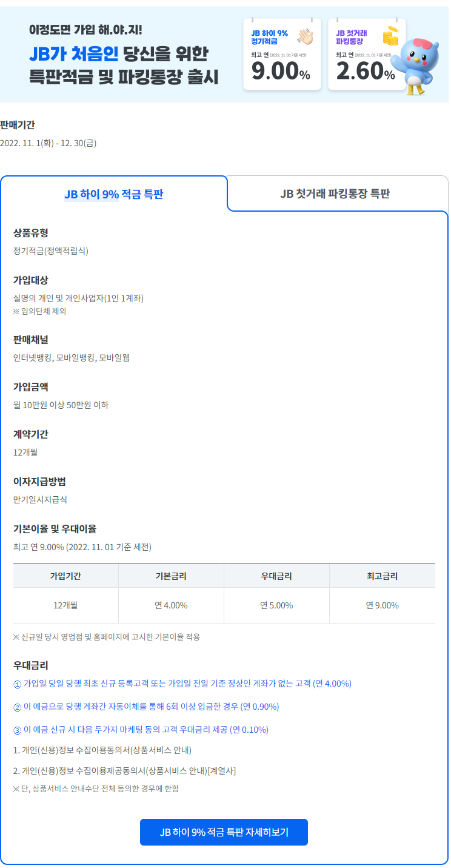Select the JB 하이 9% 적금 특판 tab
The image size is (451, 868).
point(114,193)
